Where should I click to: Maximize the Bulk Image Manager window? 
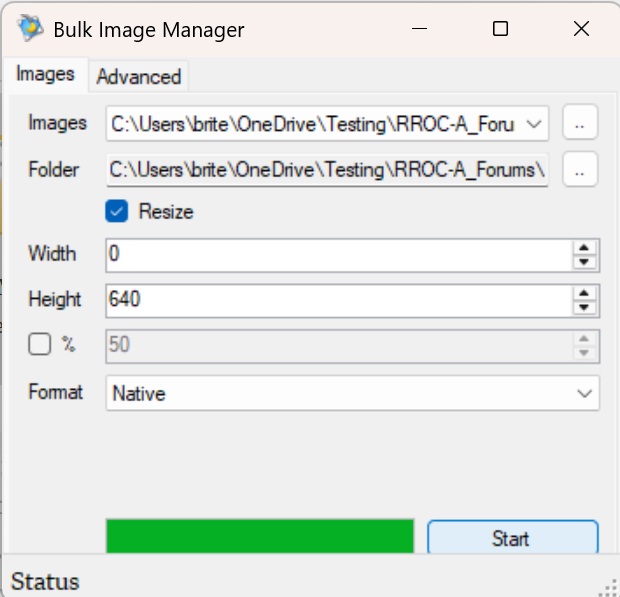[500, 29]
